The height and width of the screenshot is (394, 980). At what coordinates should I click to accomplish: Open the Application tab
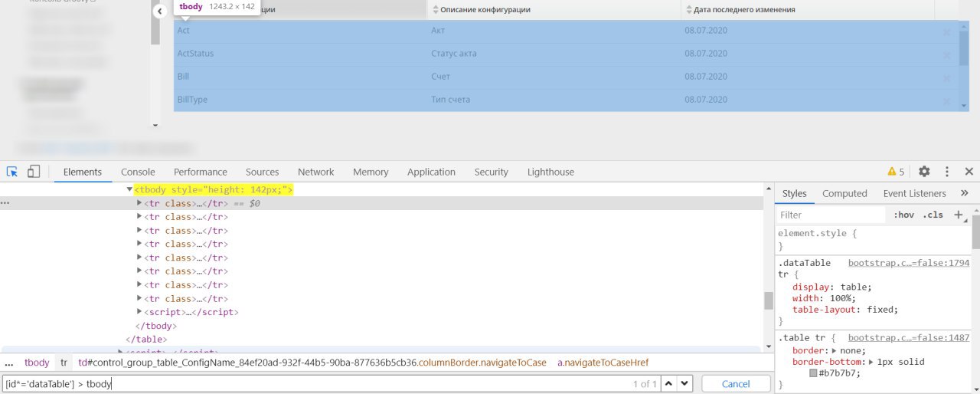pos(431,172)
